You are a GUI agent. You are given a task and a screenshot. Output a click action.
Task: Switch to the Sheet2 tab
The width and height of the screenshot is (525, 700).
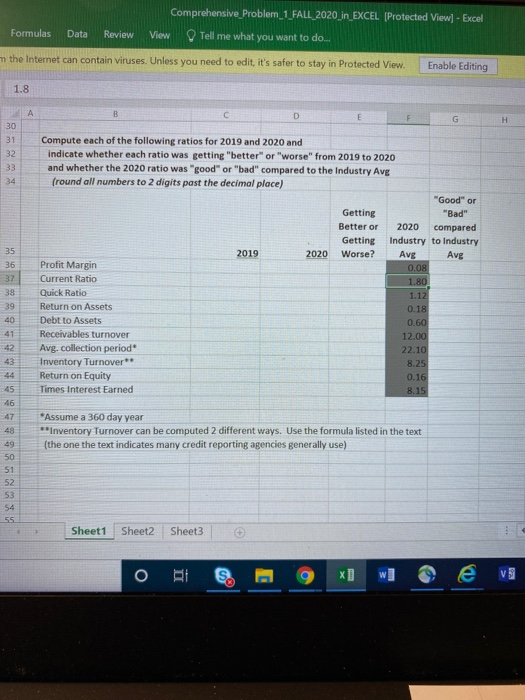(x=138, y=531)
